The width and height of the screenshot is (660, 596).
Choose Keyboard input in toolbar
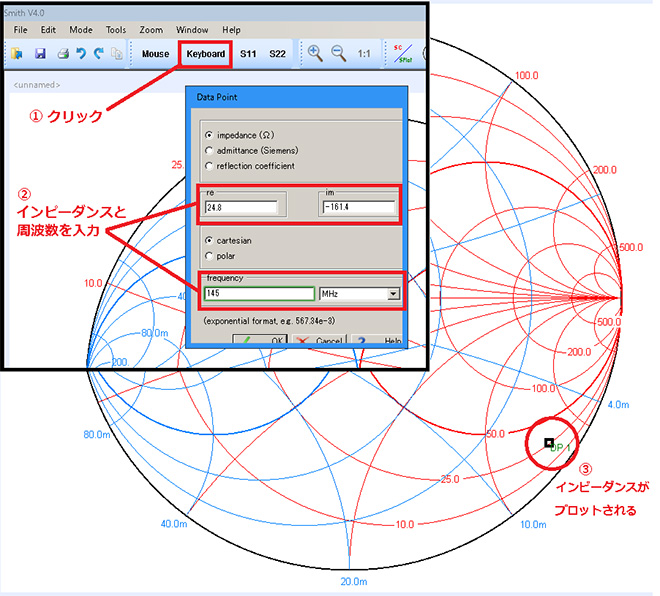click(205, 54)
